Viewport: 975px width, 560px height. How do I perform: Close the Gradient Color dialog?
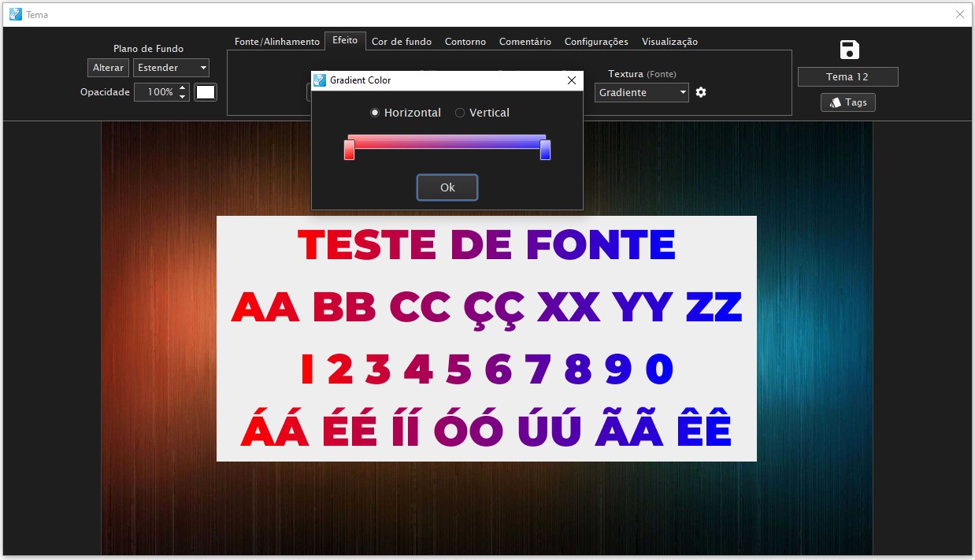coord(572,80)
